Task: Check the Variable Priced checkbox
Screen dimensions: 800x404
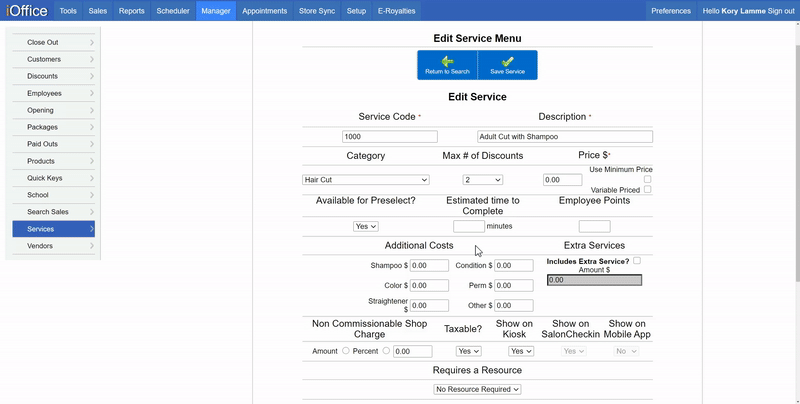Action: (647, 189)
